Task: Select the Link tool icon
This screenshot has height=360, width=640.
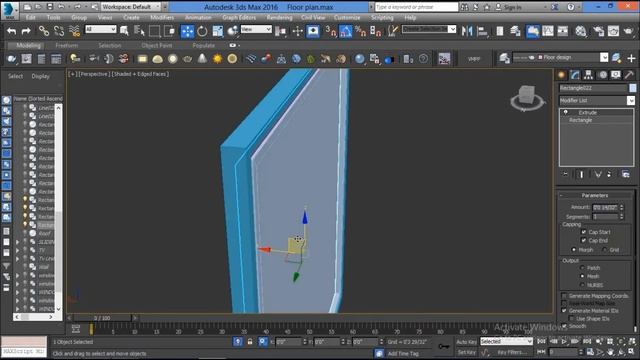Action: pyautogui.click(x=44, y=31)
